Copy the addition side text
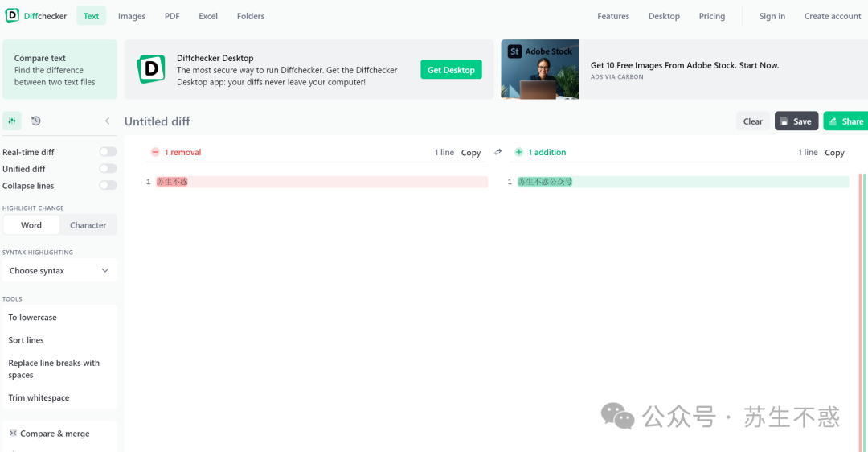 835,152
